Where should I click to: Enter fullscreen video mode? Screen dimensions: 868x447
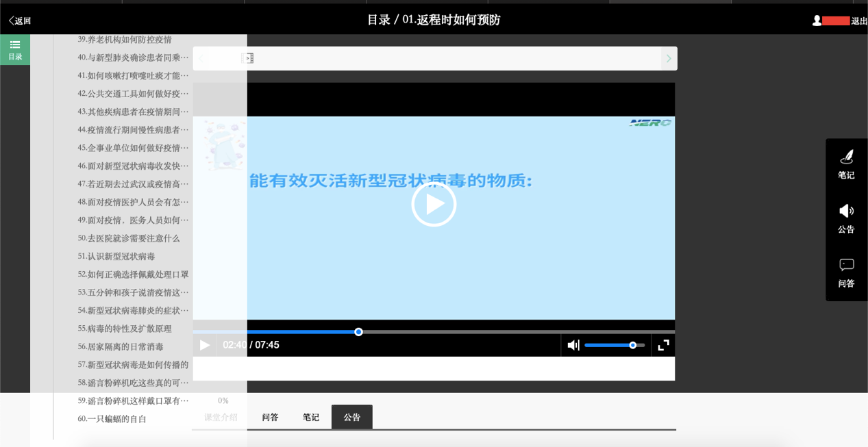pos(663,345)
